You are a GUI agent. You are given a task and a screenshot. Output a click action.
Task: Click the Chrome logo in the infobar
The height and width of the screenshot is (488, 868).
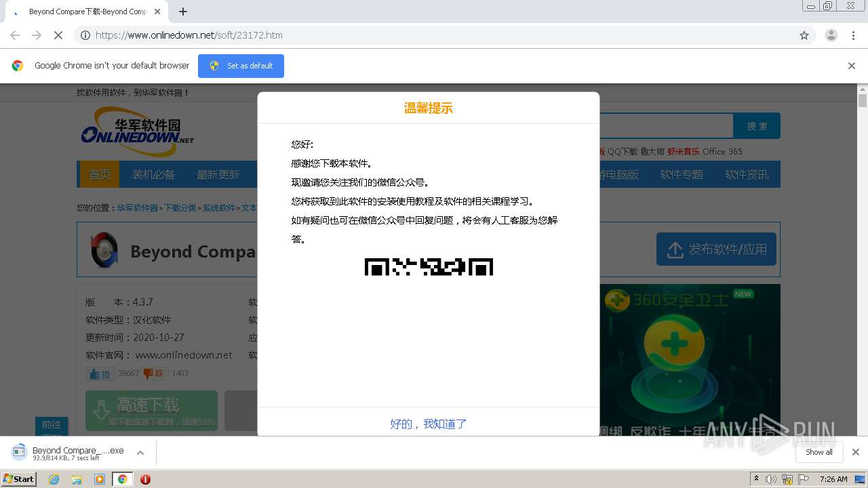[18, 66]
